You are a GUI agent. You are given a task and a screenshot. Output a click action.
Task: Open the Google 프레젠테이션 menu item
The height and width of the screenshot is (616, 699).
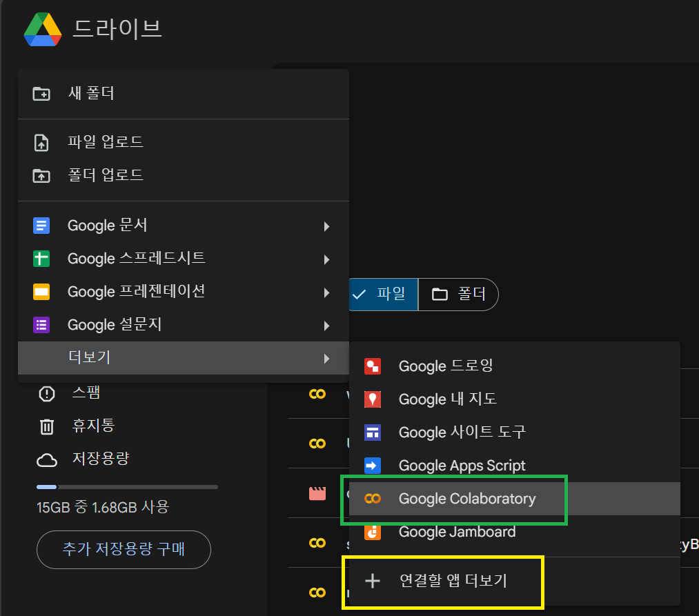184,292
